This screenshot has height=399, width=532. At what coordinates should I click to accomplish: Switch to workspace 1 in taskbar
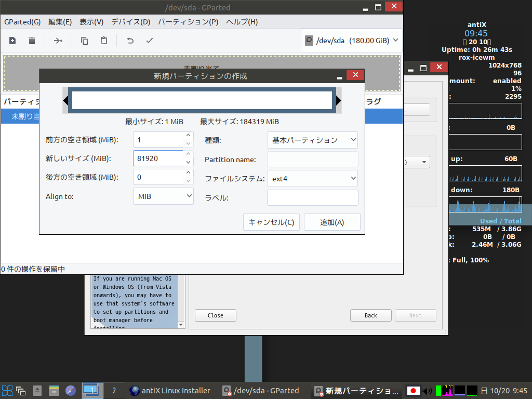[92, 391]
